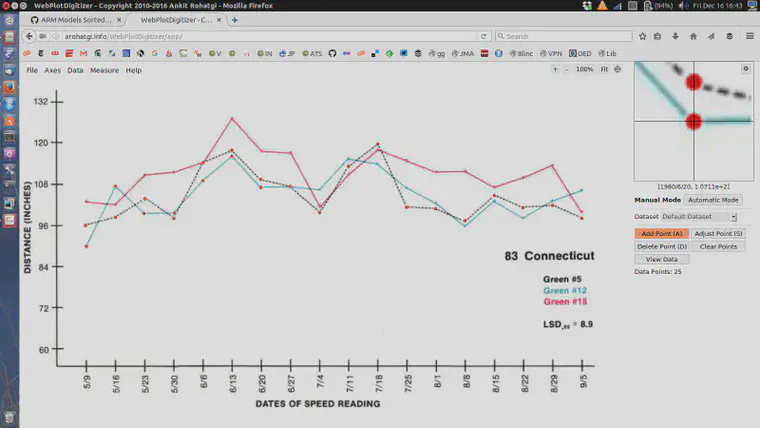Open the clock showing Fri Dec 16
This screenshot has width=760, height=428.
click(x=717, y=6)
